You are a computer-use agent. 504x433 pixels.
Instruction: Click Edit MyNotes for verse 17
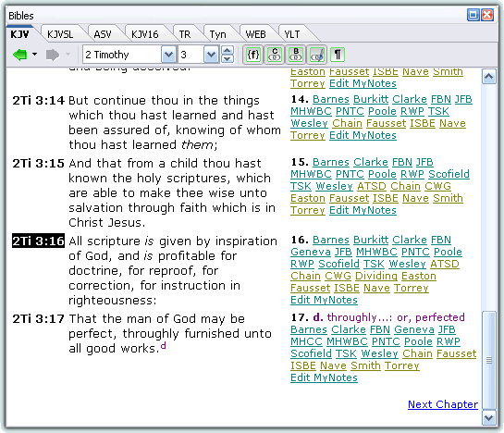[324, 377]
